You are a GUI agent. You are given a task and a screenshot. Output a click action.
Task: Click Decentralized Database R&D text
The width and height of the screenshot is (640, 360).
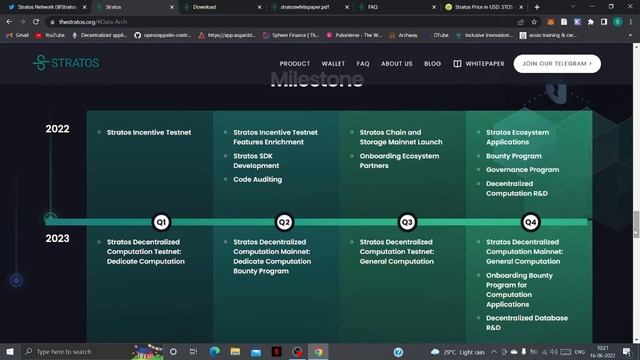(527, 323)
